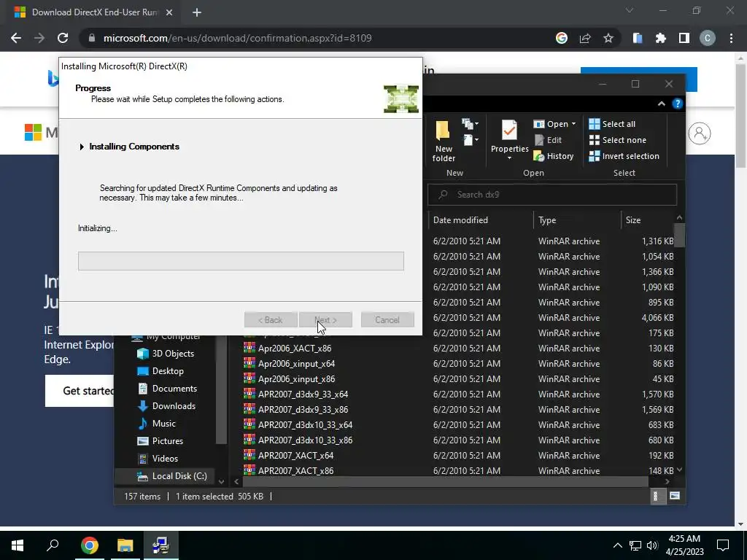Close the DirectX download Chrome tab
Image resolution: width=747 pixels, height=560 pixels.
[x=169, y=12]
